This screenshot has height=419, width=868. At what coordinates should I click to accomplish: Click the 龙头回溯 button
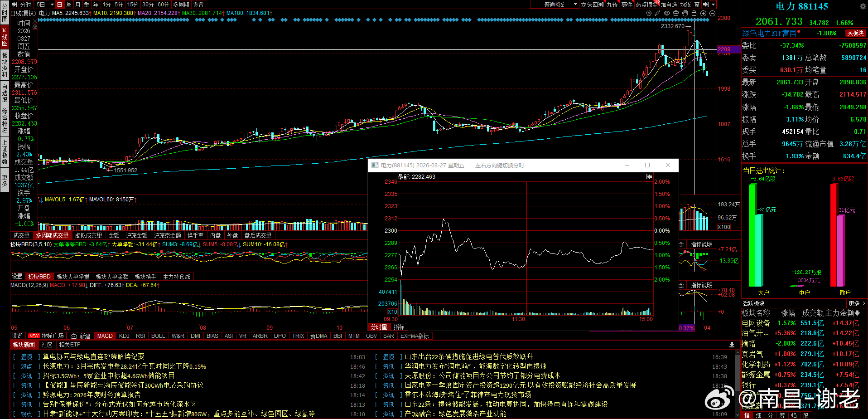pos(593,5)
